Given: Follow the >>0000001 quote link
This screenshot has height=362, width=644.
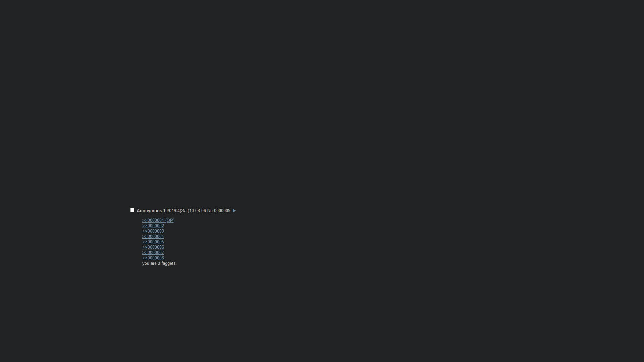Looking at the screenshot, I should [x=153, y=221].
